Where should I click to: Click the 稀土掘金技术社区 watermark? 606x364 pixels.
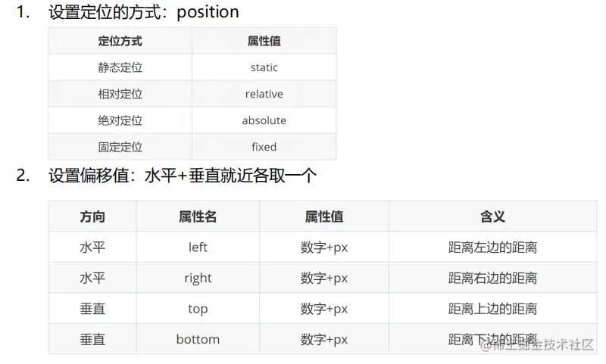pyautogui.click(x=536, y=344)
